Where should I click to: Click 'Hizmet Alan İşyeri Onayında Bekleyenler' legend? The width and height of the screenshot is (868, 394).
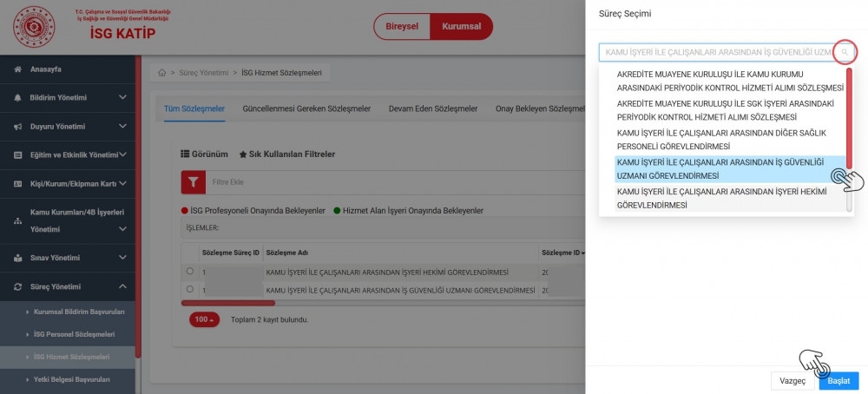(x=413, y=211)
